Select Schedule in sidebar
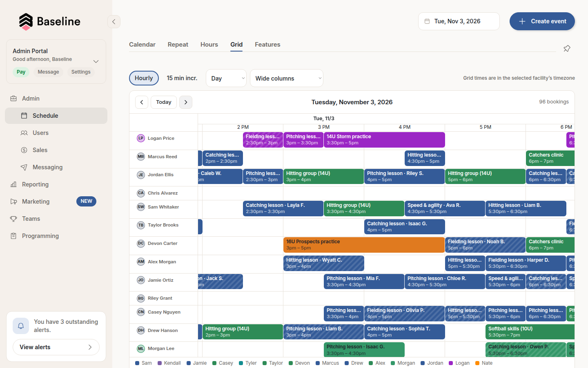588x368 pixels. coord(56,116)
